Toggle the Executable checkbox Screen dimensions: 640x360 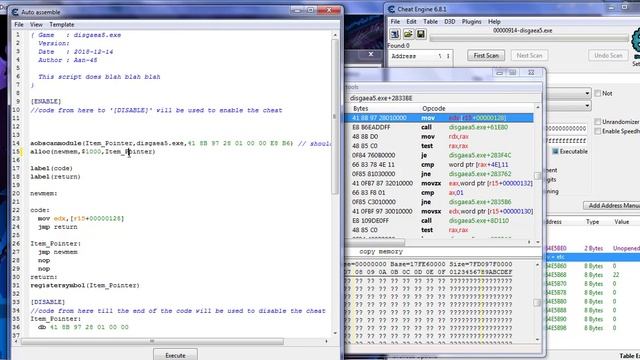click(555, 151)
